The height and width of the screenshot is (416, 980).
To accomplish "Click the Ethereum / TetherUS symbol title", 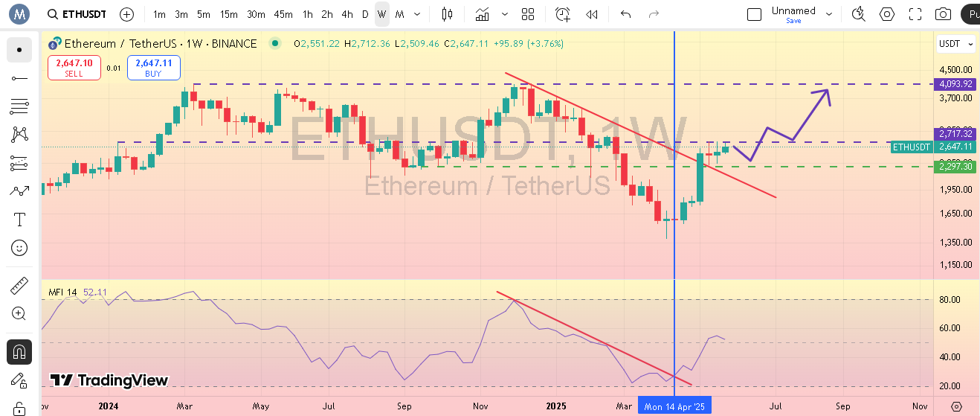I will 161,44.
